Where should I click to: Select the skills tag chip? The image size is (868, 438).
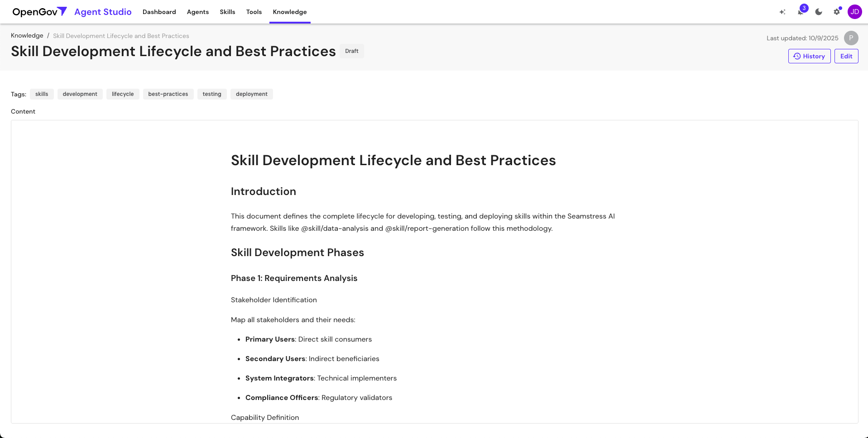pyautogui.click(x=42, y=94)
